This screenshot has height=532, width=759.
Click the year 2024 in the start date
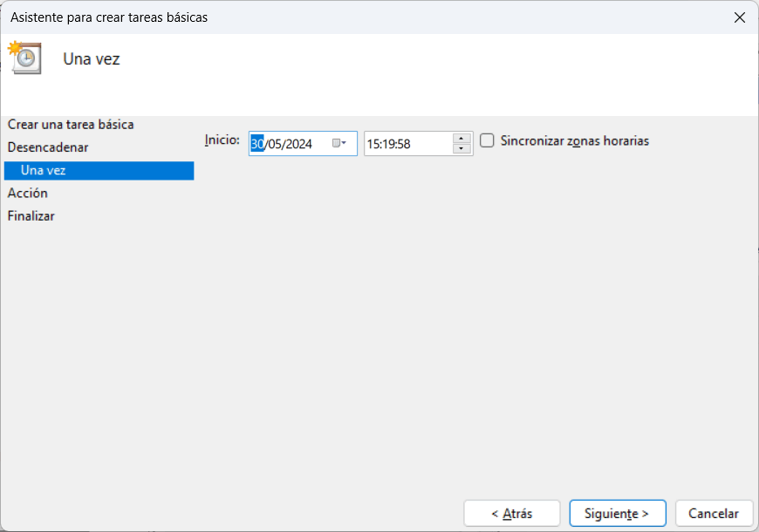(298, 144)
